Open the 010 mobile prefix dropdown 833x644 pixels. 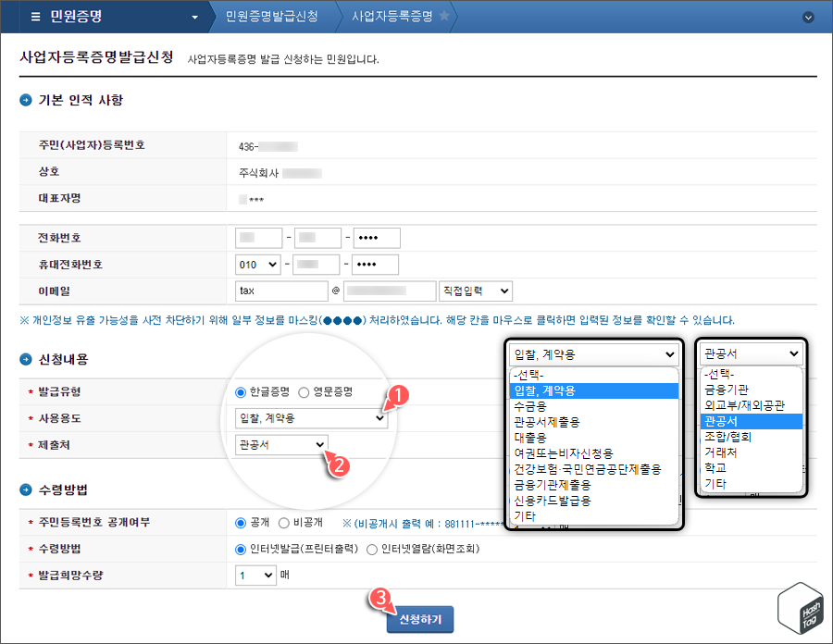tap(258, 264)
